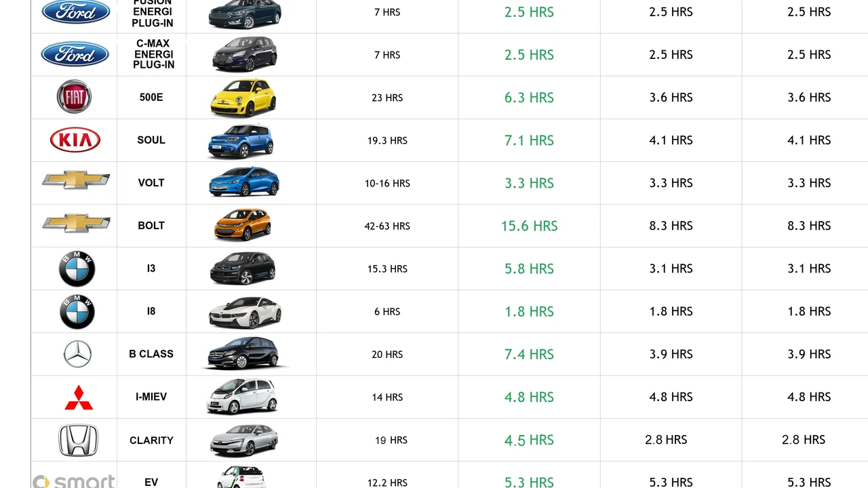This screenshot has width=868, height=488.
Task: Click the '20 HRS' cell for B Class
Action: point(387,354)
